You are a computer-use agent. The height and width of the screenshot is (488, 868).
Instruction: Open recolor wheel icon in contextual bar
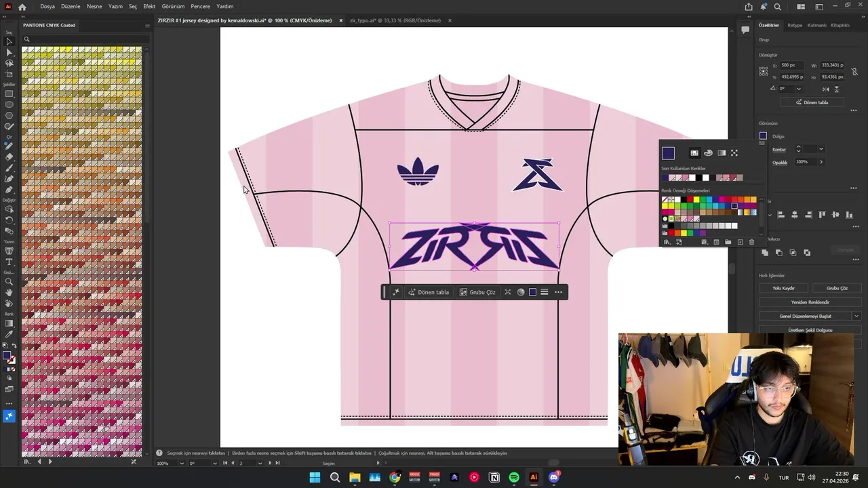pyautogui.click(x=521, y=292)
